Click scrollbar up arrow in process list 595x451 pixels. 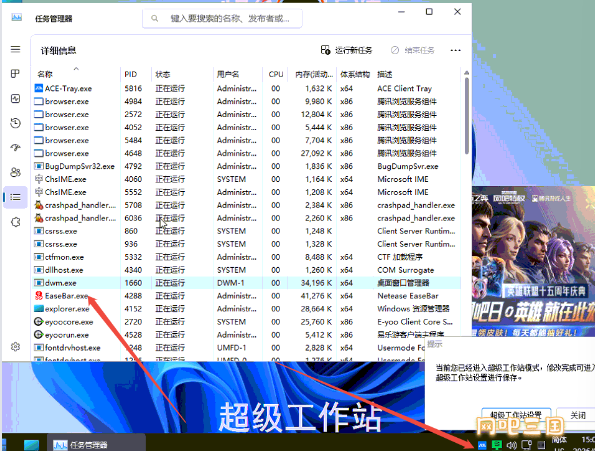pyautogui.click(x=466, y=72)
